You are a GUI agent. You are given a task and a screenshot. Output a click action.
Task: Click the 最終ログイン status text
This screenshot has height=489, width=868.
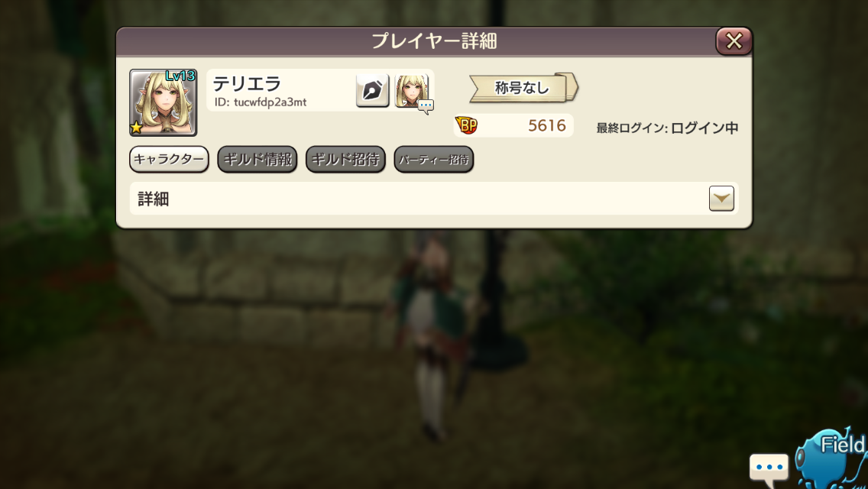coord(667,128)
